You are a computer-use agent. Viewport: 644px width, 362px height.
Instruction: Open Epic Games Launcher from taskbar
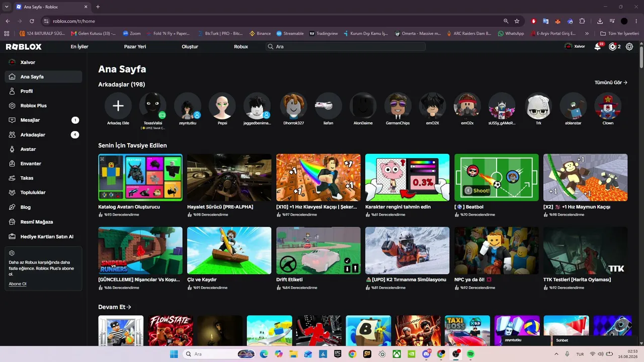[x=338, y=354]
